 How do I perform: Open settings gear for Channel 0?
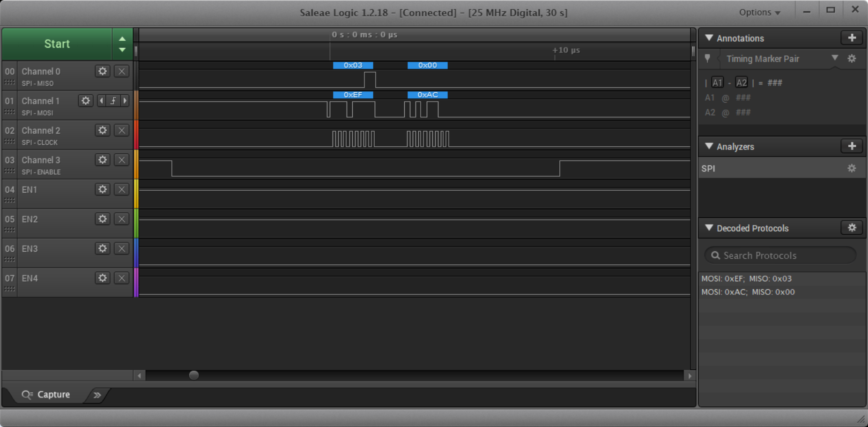click(102, 71)
